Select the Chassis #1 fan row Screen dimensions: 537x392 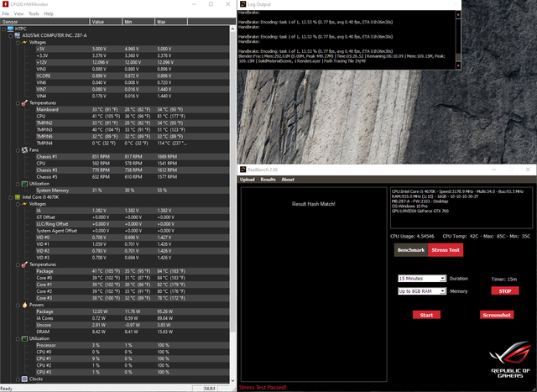133,157
